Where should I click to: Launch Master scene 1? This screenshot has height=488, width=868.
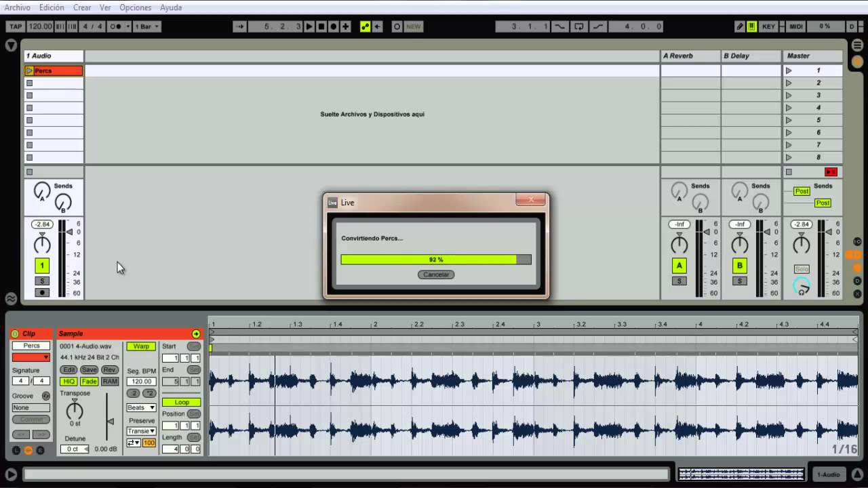789,70
